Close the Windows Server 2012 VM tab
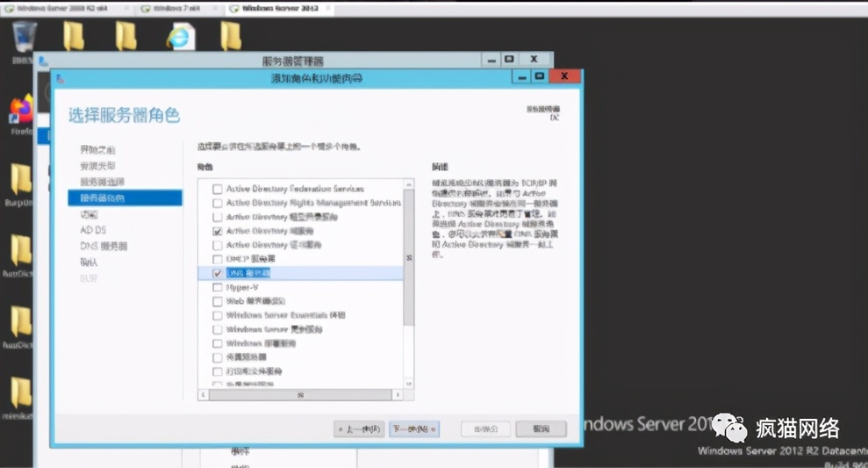 point(328,9)
